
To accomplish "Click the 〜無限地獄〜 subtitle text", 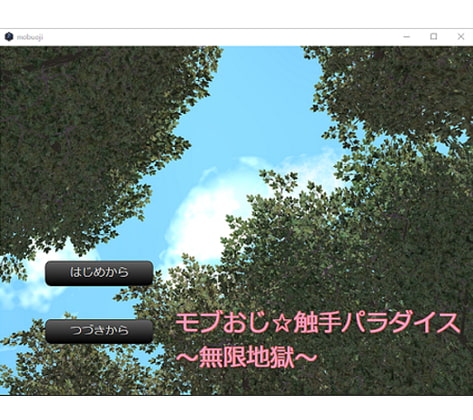I will point(246,358).
